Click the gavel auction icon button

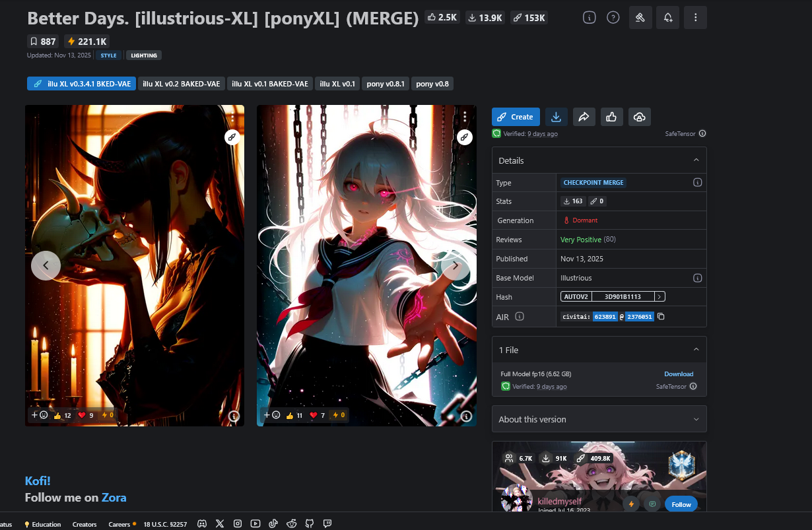pyautogui.click(x=640, y=18)
